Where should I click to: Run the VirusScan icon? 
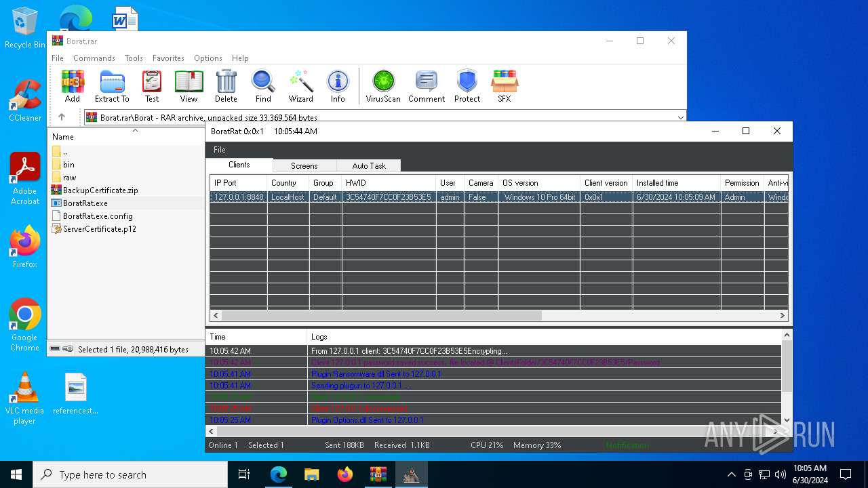click(383, 86)
